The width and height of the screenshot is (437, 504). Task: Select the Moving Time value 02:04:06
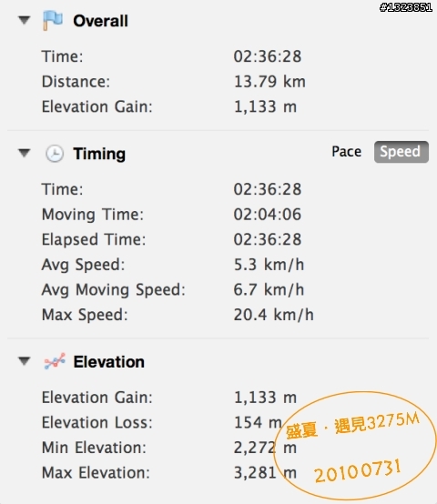point(268,214)
